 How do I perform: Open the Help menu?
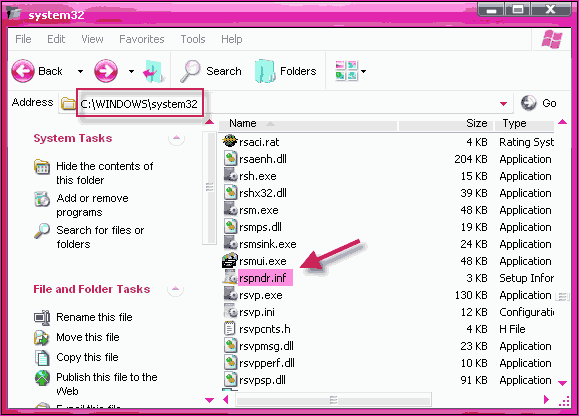coord(232,39)
